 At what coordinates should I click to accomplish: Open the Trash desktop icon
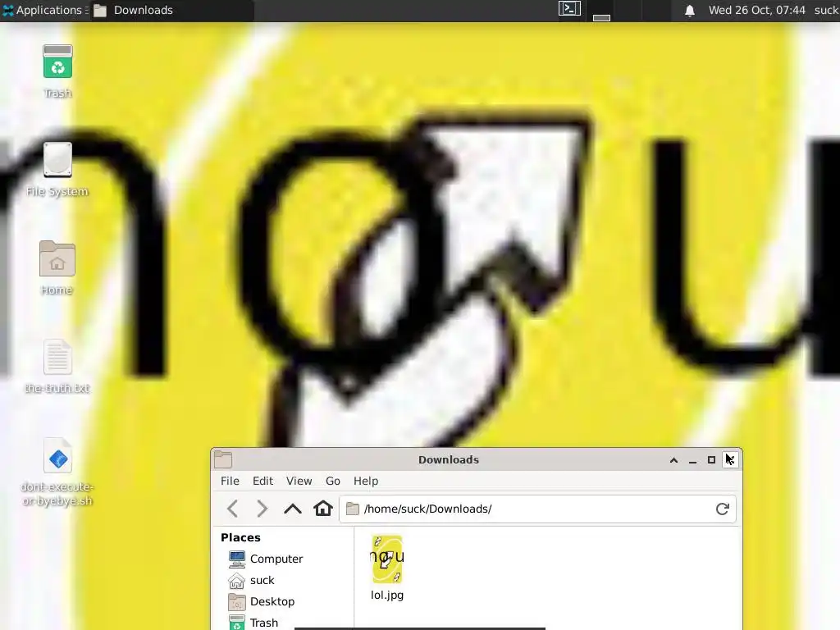point(57,62)
